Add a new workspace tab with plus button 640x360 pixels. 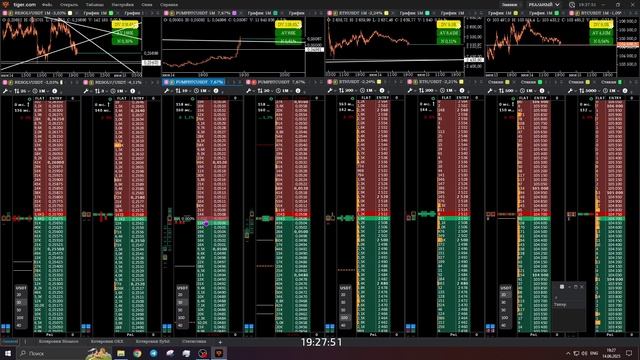[220, 342]
